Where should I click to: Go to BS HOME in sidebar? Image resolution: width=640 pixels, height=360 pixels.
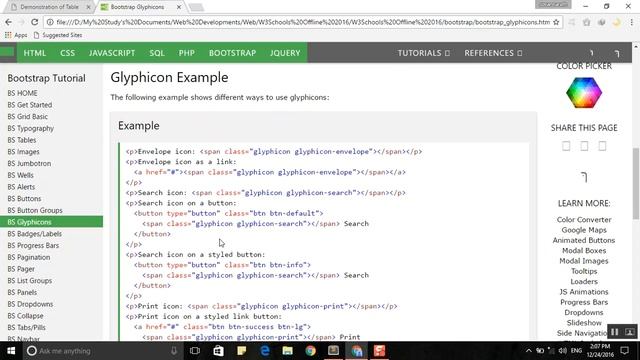pos(22,93)
